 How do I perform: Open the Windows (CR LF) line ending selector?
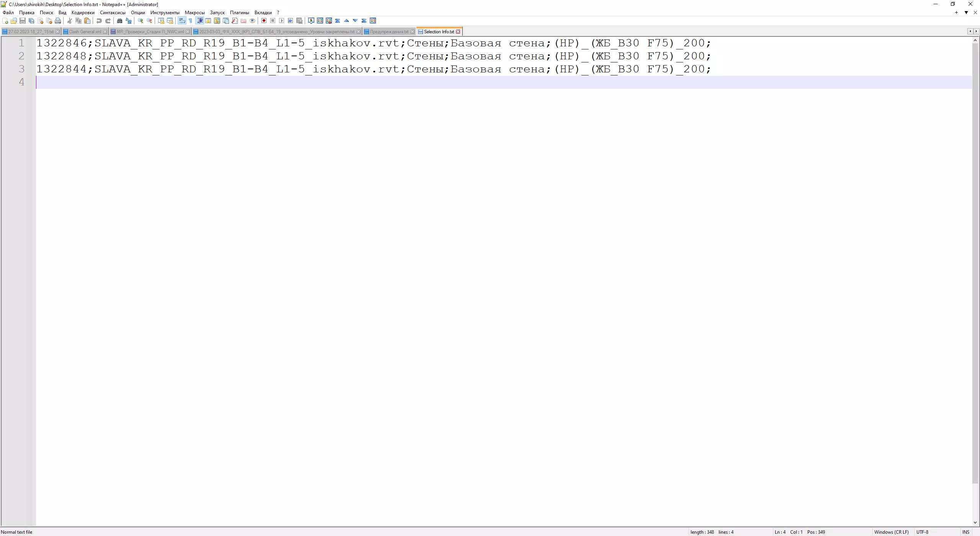891,532
